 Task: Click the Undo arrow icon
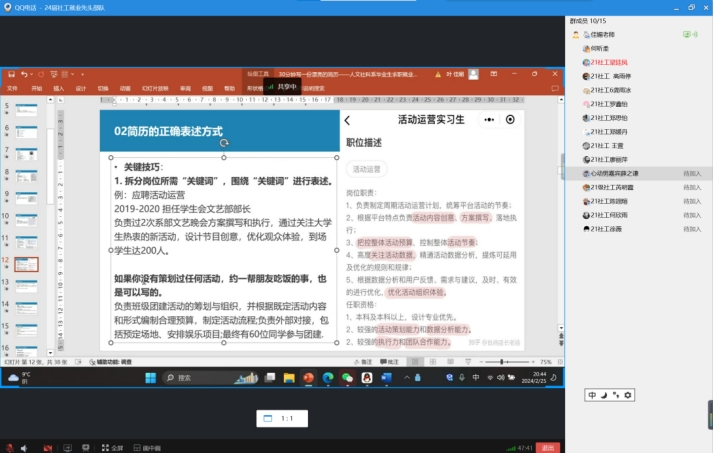pyautogui.click(x=25, y=74)
